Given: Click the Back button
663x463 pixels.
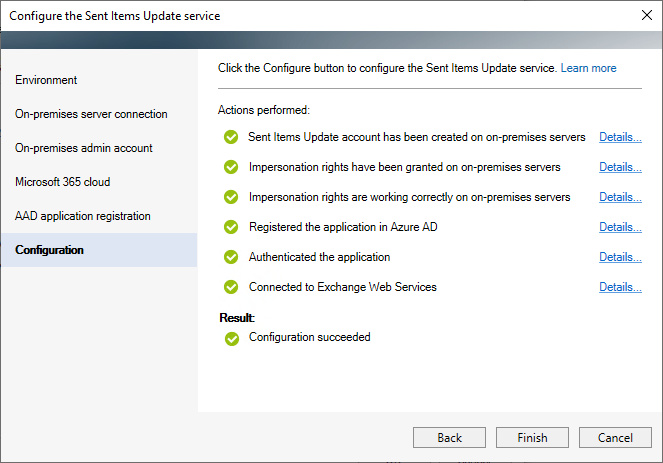Looking at the screenshot, I should pos(449,438).
